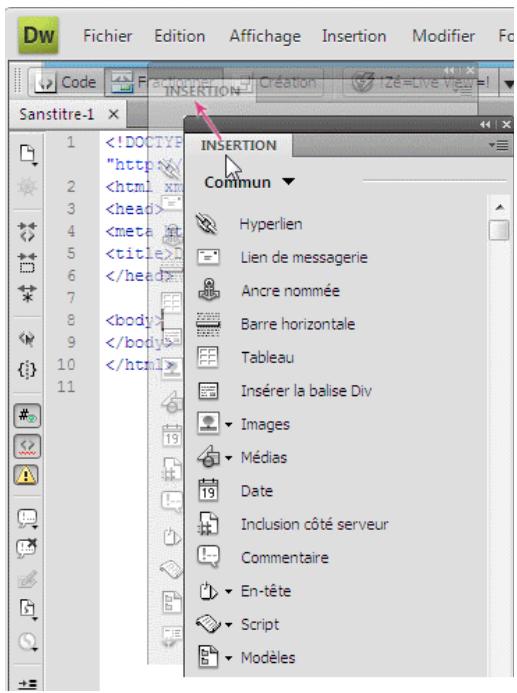Click the Médias icon
The height and width of the screenshot is (693, 517).
tap(208, 457)
